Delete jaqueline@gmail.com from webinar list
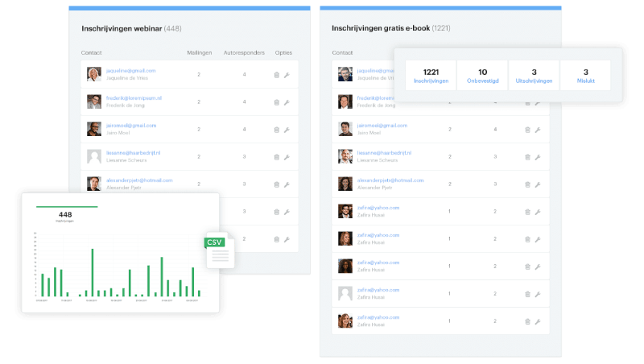644x364 pixels. click(x=276, y=75)
